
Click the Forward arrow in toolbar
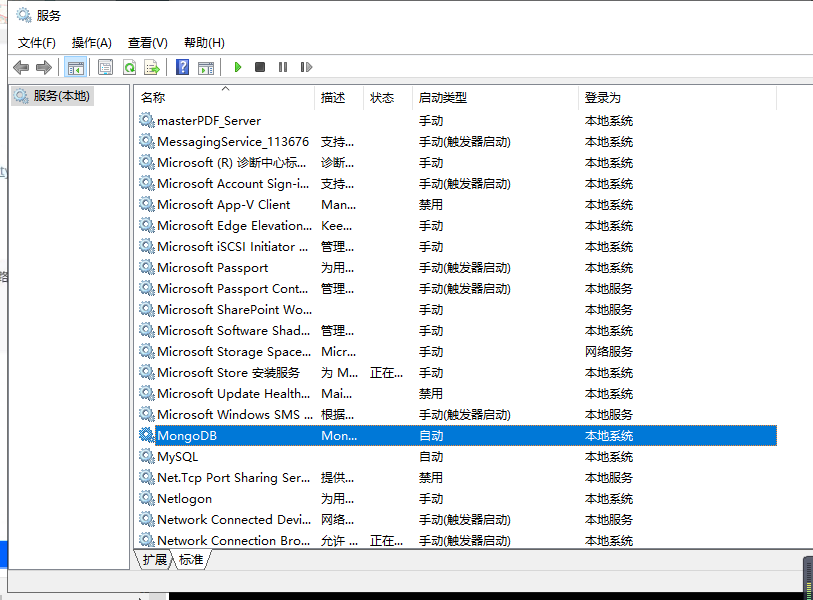(x=44, y=67)
